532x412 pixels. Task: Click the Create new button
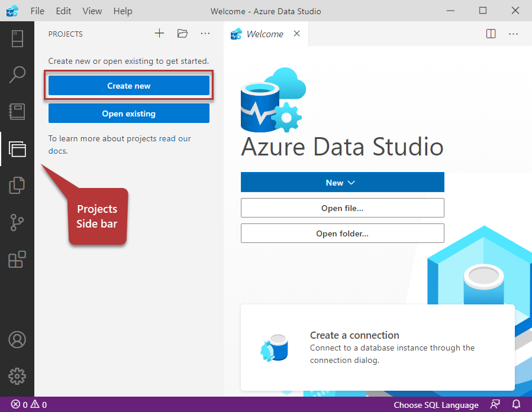pos(129,85)
